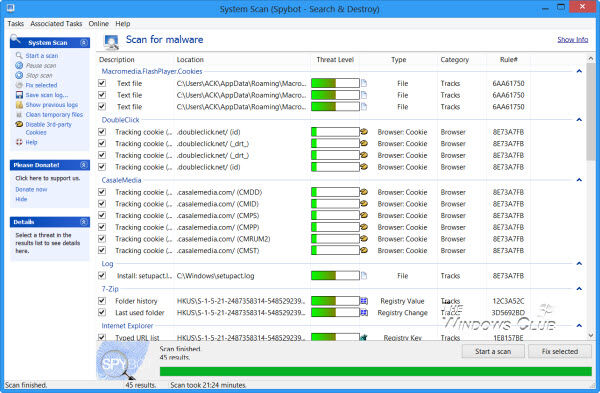This screenshot has height=393, width=600.
Task: Uncheck the Typed URL list checkbox
Action: [102, 338]
